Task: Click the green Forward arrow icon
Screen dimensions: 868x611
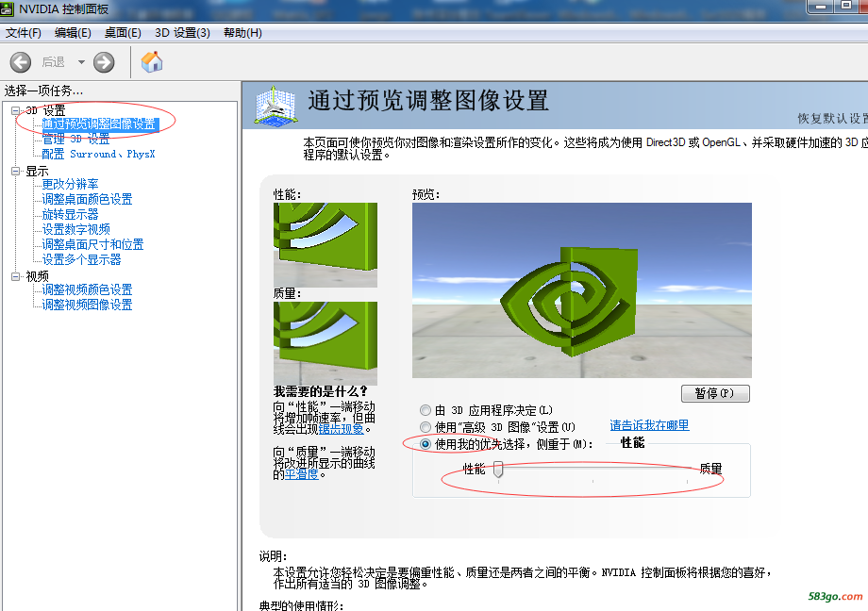Action: click(x=104, y=62)
